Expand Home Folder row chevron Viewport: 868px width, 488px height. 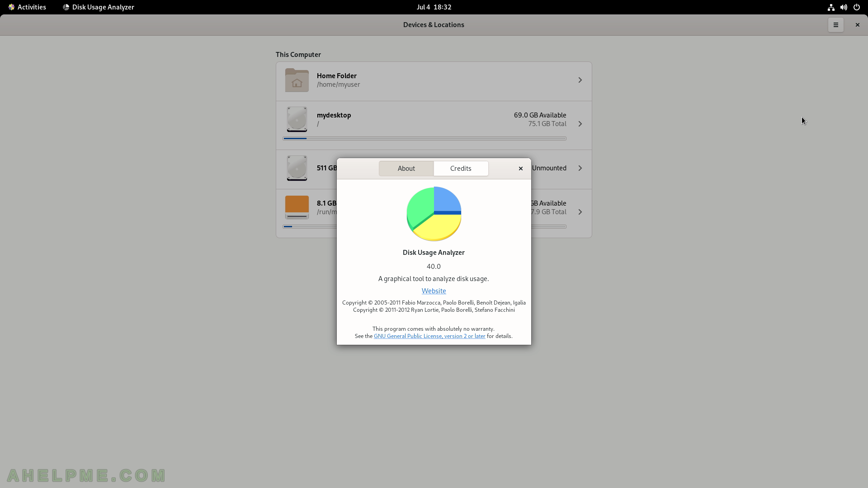pyautogui.click(x=580, y=80)
